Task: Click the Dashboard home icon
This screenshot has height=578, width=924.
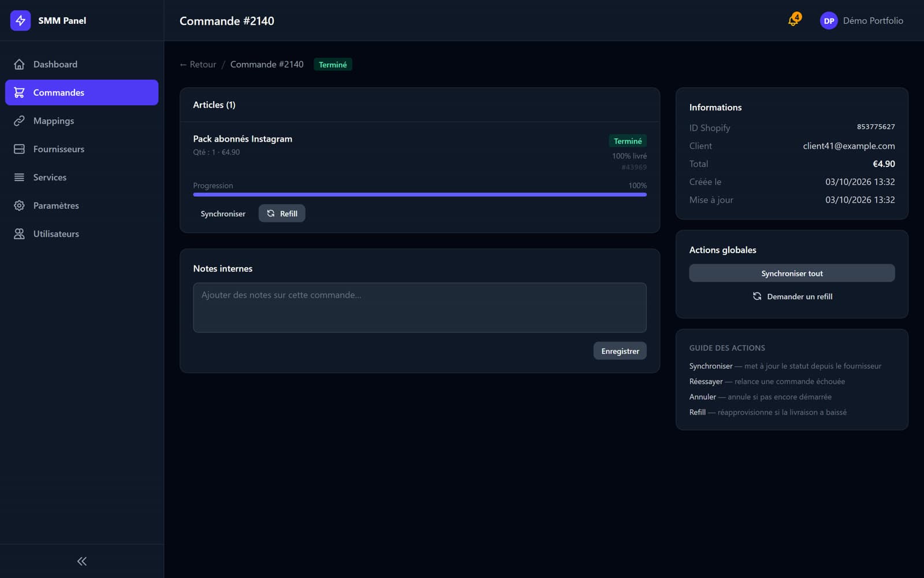Action: [x=19, y=64]
